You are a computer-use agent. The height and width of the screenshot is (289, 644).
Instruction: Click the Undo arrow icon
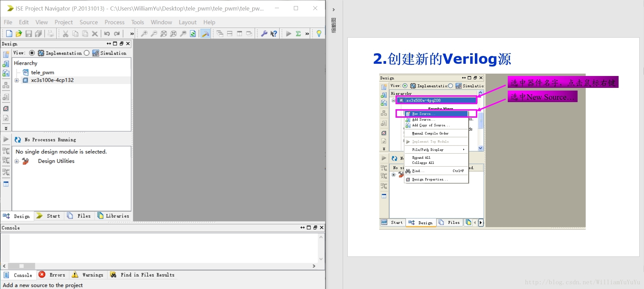[107, 34]
